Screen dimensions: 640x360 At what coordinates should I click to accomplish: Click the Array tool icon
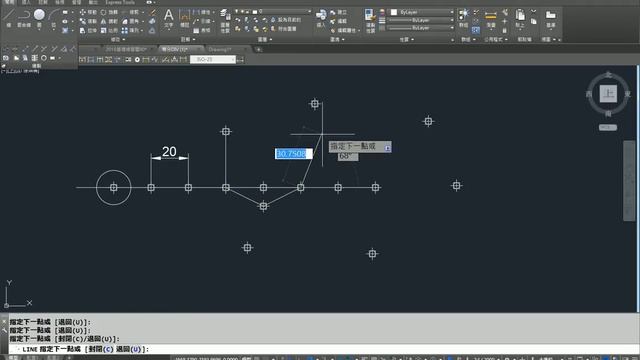(124, 30)
